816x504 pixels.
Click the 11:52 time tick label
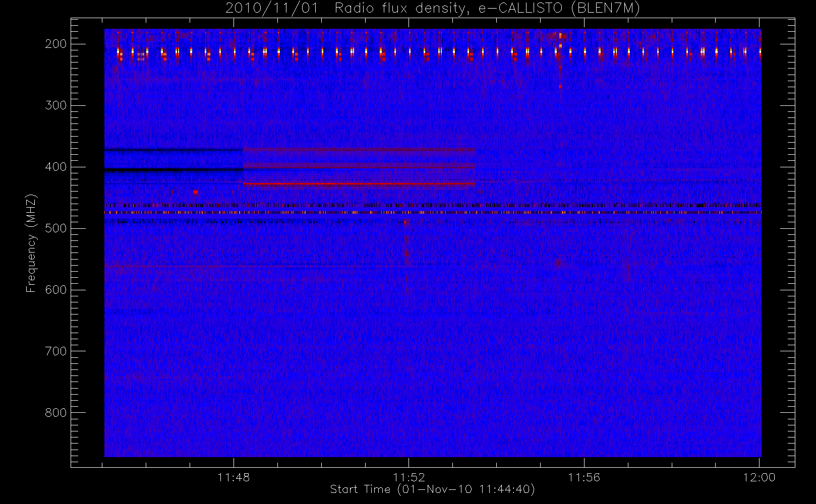409,477
